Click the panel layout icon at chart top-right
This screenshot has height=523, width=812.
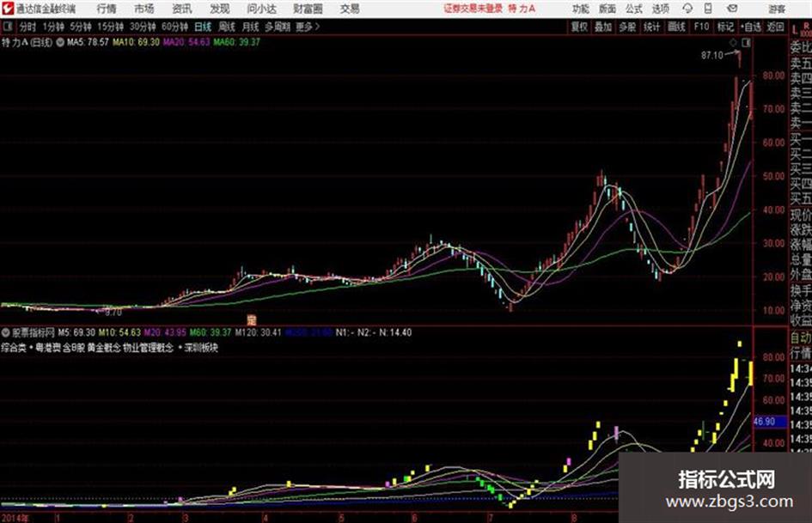(746, 43)
